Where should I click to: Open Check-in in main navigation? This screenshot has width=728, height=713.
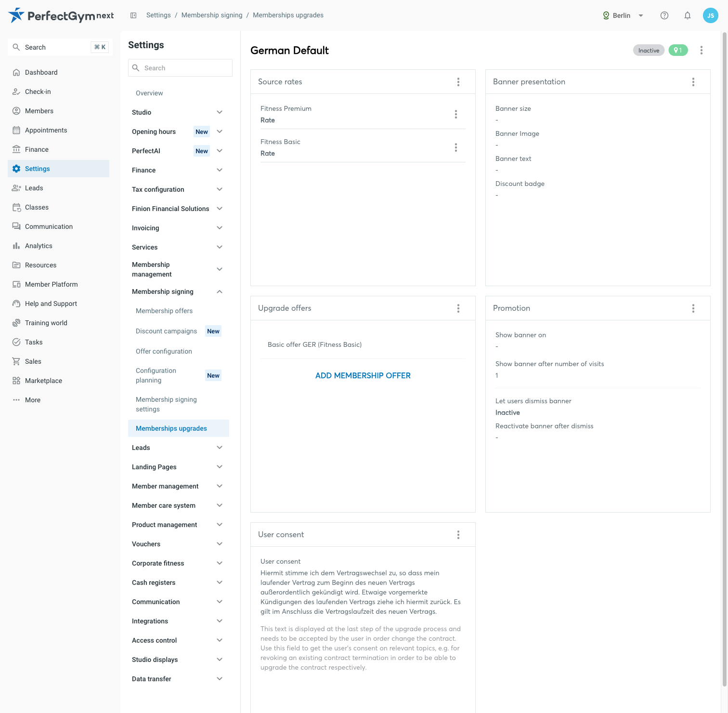tap(59, 92)
